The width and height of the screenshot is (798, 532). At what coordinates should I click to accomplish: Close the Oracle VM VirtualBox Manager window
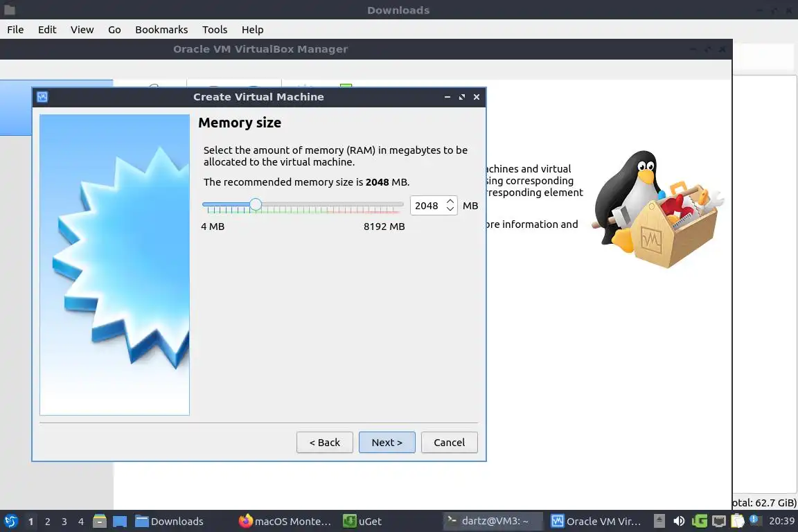(722, 49)
